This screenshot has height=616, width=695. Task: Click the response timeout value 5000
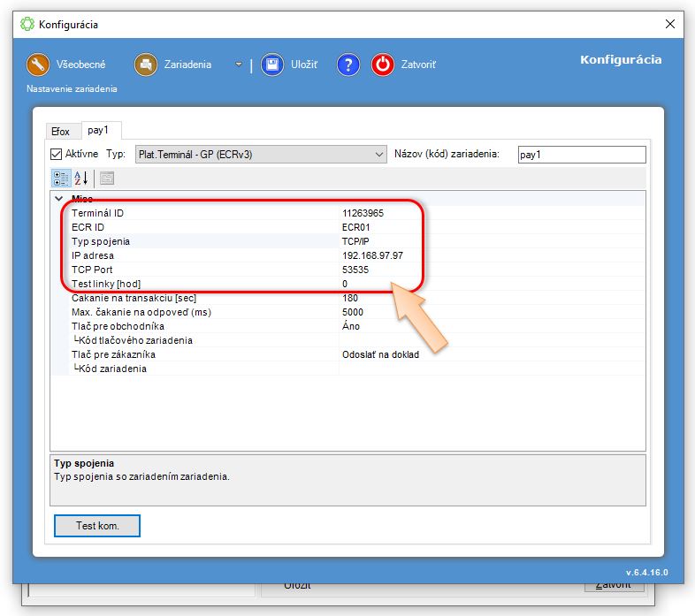point(353,313)
